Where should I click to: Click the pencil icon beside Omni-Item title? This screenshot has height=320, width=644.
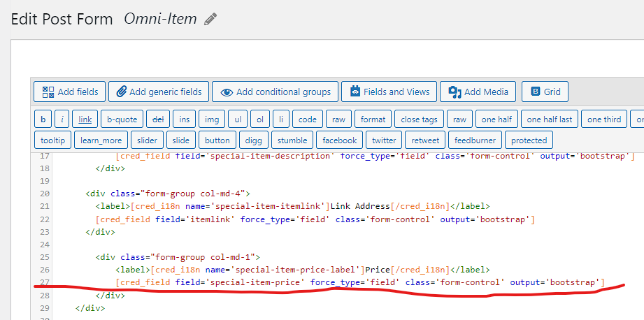click(210, 20)
